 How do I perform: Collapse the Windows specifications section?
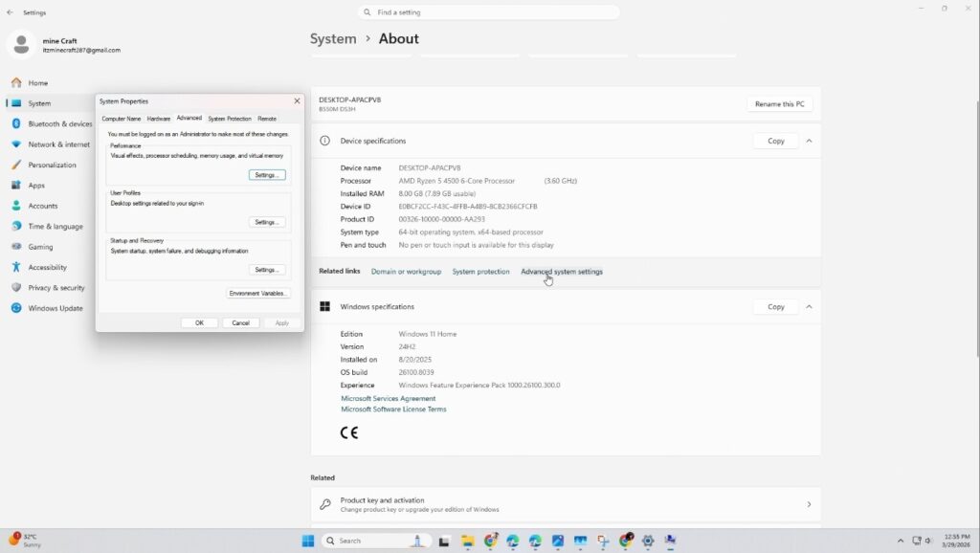point(809,306)
